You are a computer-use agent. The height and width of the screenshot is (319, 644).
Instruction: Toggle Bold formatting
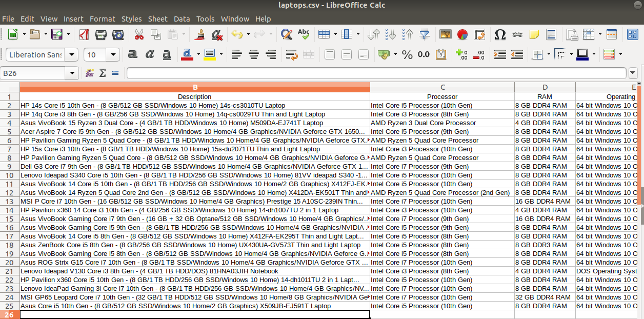point(133,54)
